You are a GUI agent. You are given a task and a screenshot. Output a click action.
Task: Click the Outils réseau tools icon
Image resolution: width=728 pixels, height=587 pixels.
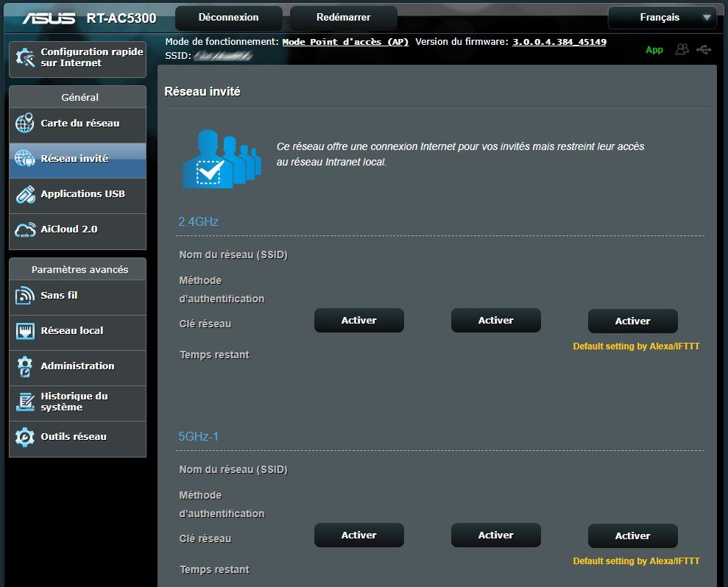[x=25, y=437]
